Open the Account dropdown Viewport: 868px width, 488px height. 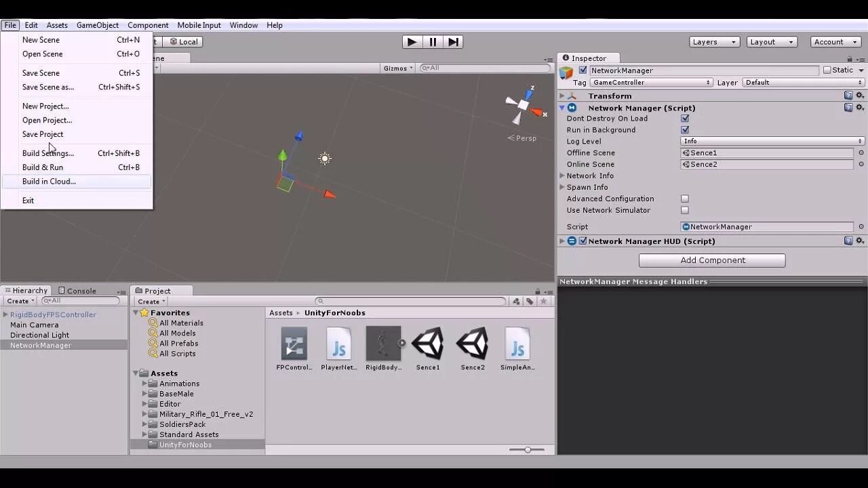tap(835, 42)
